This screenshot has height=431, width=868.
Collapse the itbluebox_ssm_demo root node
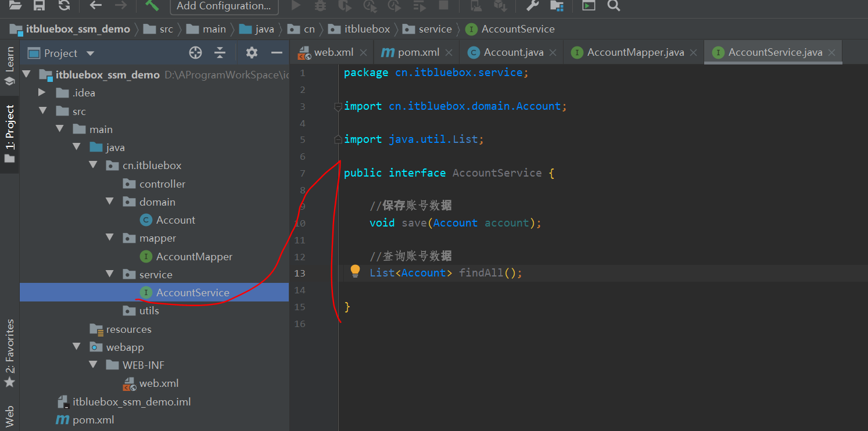pos(26,74)
